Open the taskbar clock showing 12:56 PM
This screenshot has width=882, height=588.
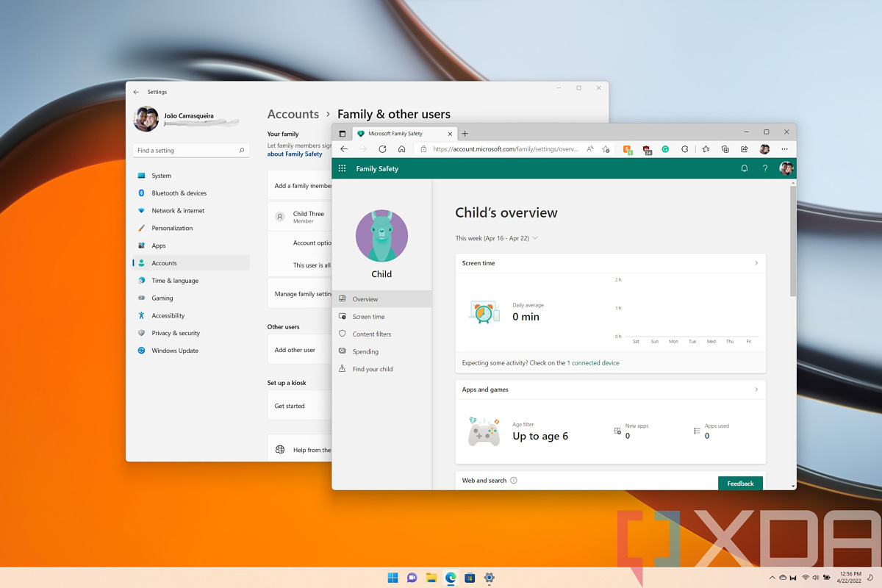click(x=850, y=578)
